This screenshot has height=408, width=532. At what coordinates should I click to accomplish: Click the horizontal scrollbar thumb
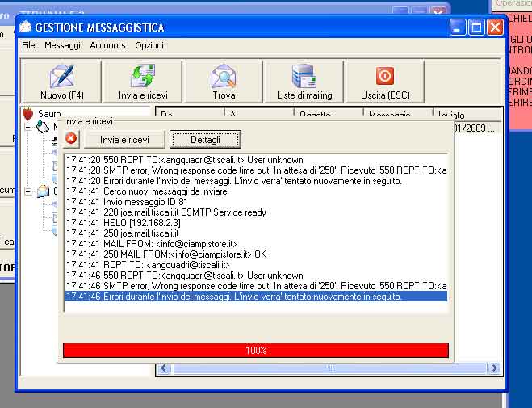330,368
